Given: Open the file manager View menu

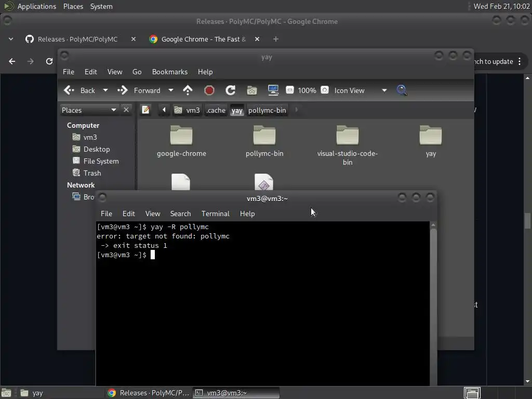Looking at the screenshot, I should (115, 72).
